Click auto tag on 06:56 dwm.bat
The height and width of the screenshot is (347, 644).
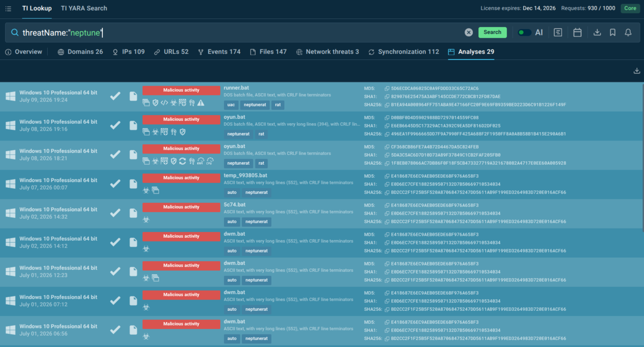pos(232,338)
